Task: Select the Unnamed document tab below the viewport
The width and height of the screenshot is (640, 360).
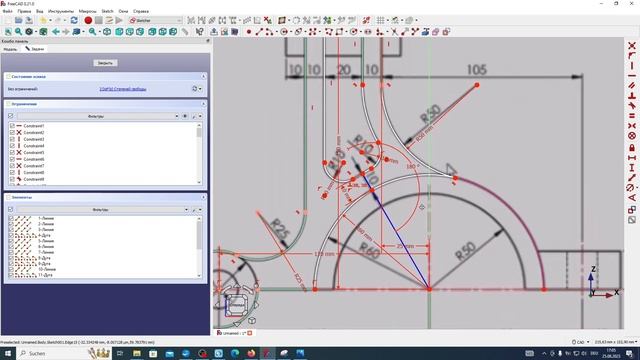Action: 235,333
